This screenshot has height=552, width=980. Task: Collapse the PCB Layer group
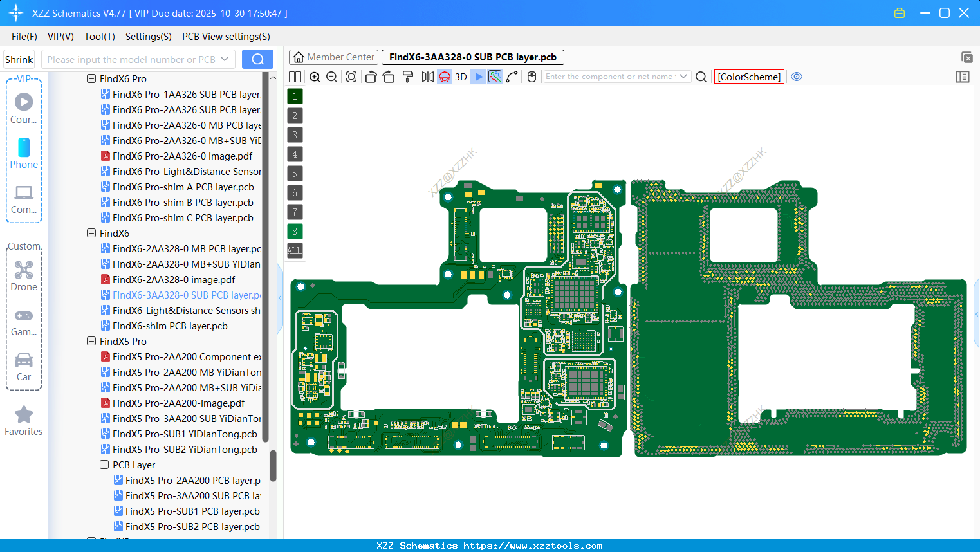104,465
